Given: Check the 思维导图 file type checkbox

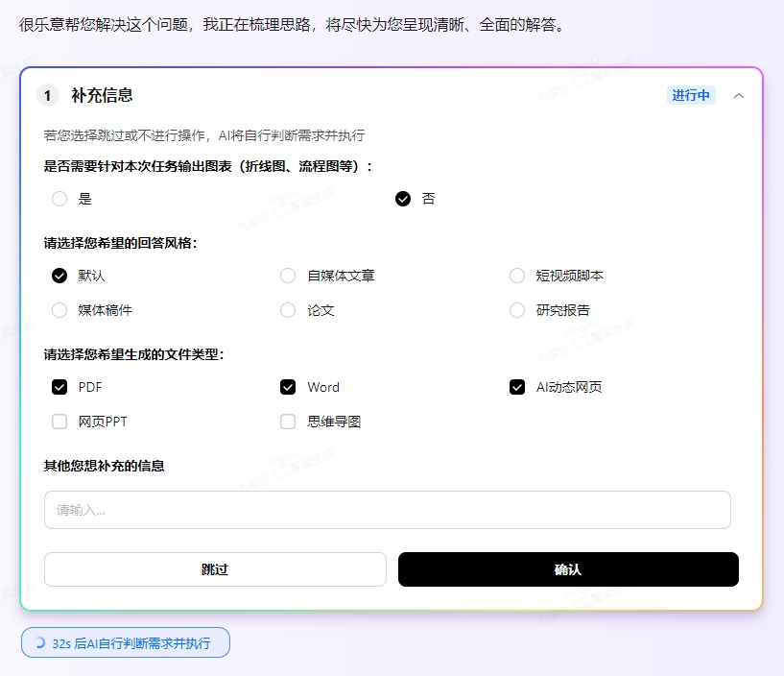Looking at the screenshot, I should coord(288,422).
